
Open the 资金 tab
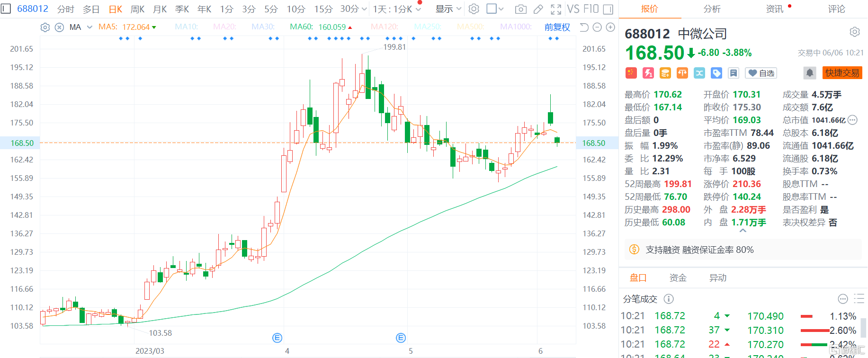(678, 278)
